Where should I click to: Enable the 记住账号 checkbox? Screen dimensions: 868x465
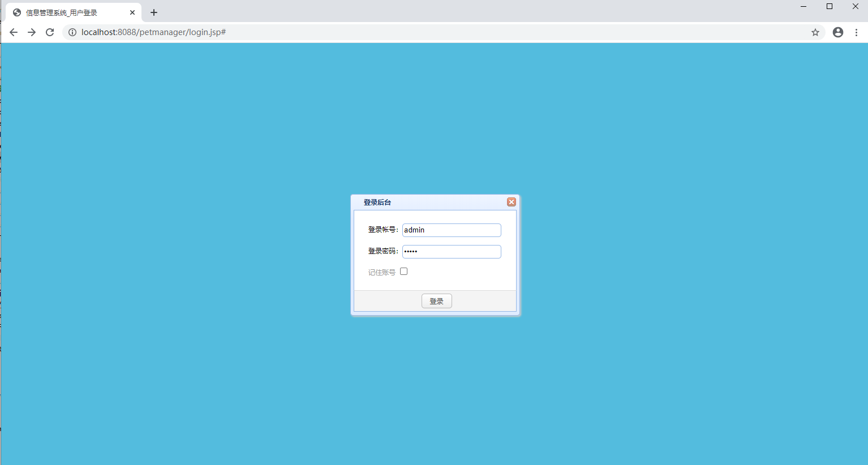point(404,272)
